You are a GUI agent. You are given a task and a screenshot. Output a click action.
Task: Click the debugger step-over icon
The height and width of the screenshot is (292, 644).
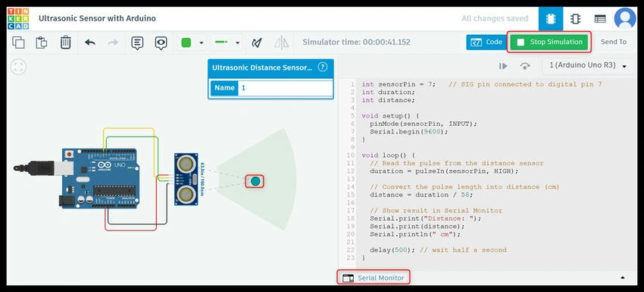pos(524,66)
